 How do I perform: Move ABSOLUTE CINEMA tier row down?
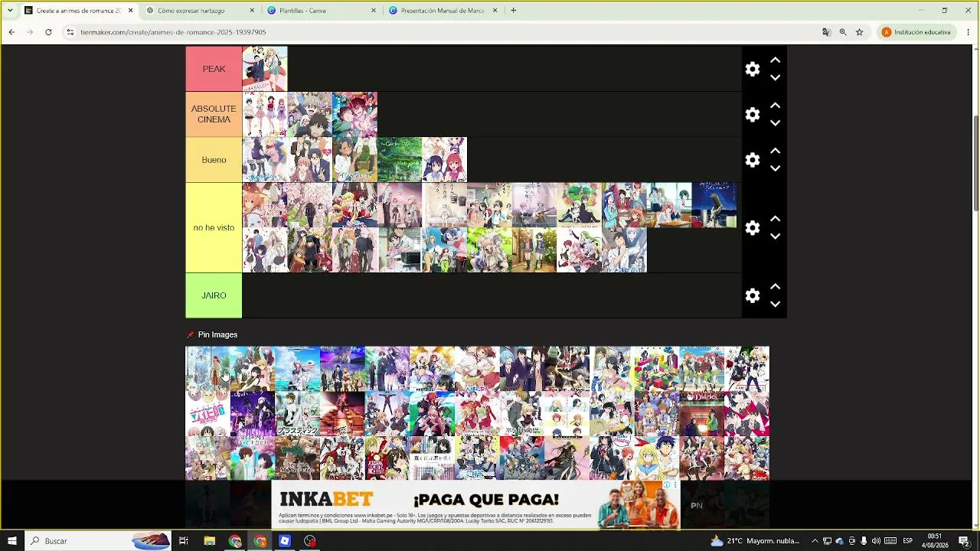(775, 122)
